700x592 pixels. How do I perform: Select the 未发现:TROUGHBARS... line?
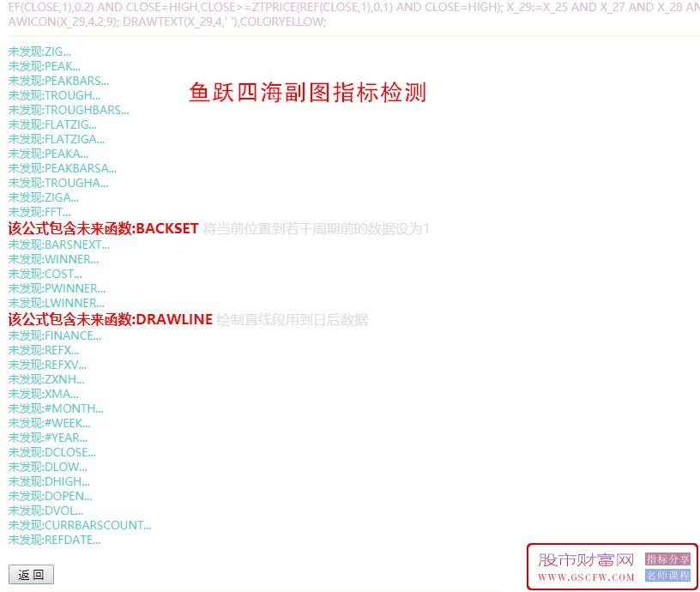pyautogui.click(x=69, y=111)
